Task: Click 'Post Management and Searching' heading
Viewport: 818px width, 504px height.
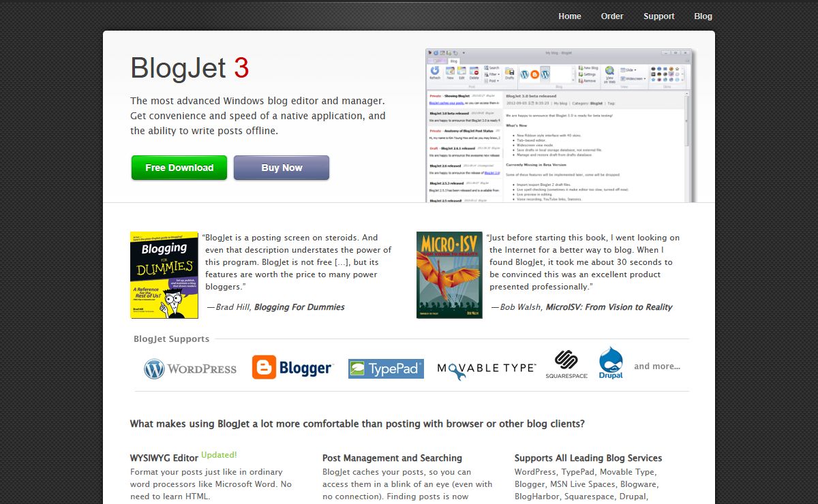Action: pyautogui.click(x=392, y=458)
